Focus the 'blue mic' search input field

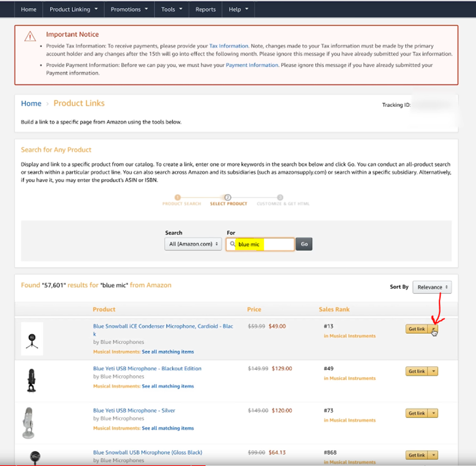[260, 244]
